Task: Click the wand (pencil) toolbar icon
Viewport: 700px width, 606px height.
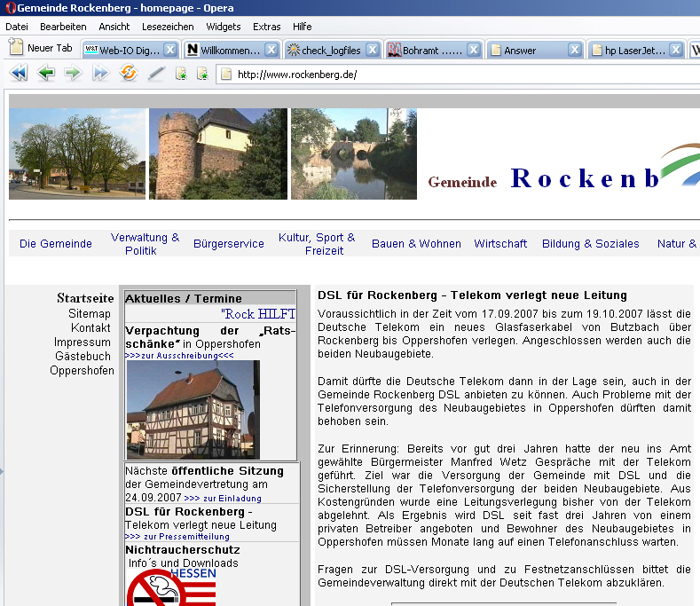Action: pyautogui.click(x=156, y=74)
